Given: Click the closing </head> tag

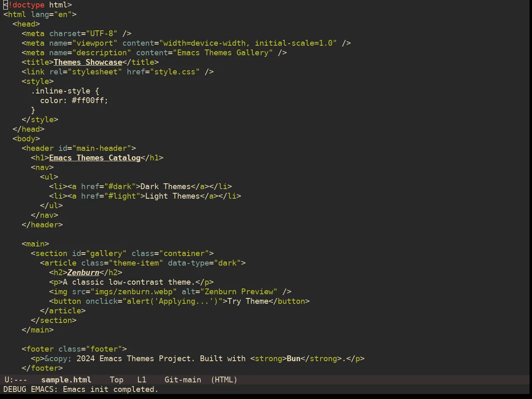Looking at the screenshot, I should (x=29, y=129).
